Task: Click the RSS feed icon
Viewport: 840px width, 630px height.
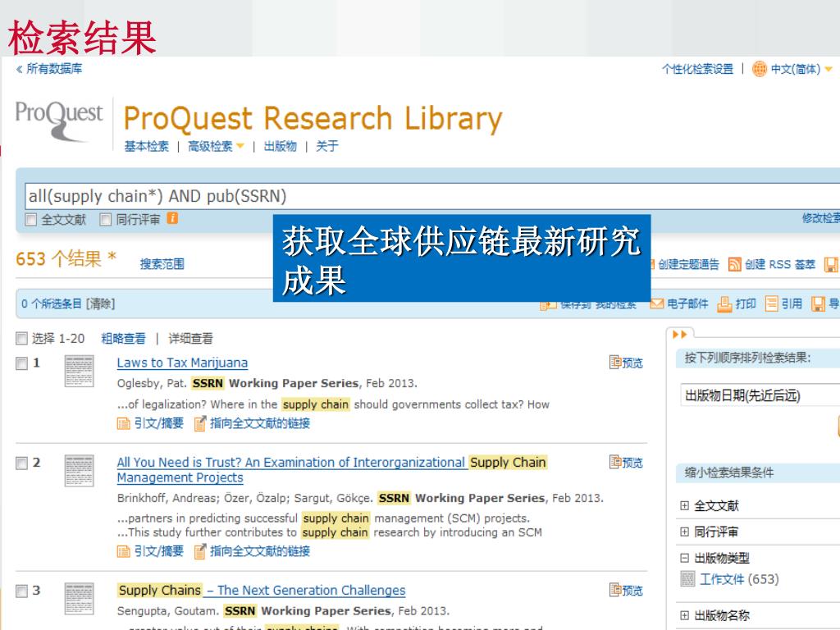Action: click(734, 264)
